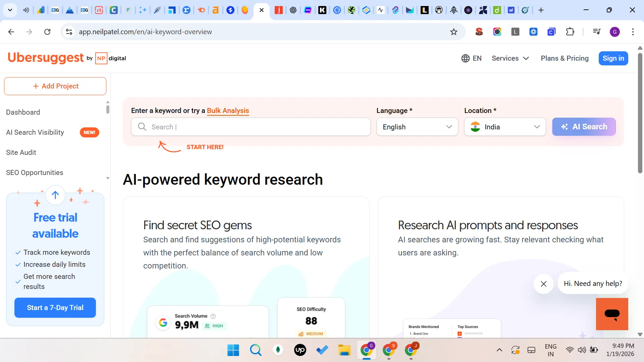644x362 pixels.
Task: Launch the Up app from taskbar
Action: 300,350
